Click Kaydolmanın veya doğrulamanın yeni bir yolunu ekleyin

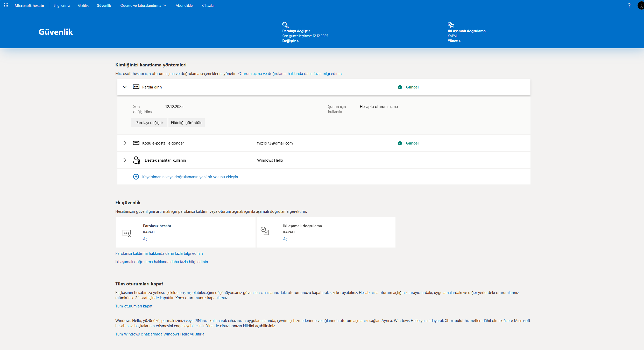tap(190, 177)
